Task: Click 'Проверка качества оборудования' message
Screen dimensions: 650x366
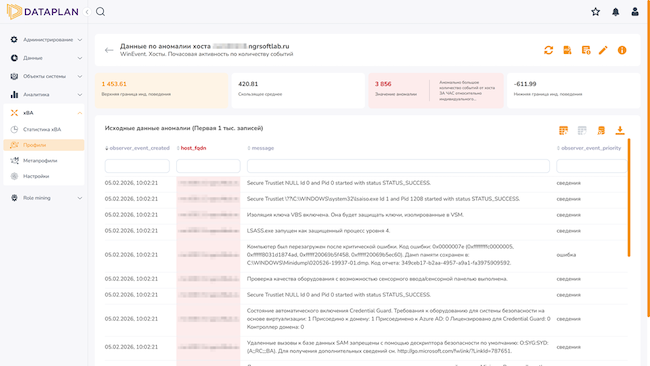Action: coord(377,279)
